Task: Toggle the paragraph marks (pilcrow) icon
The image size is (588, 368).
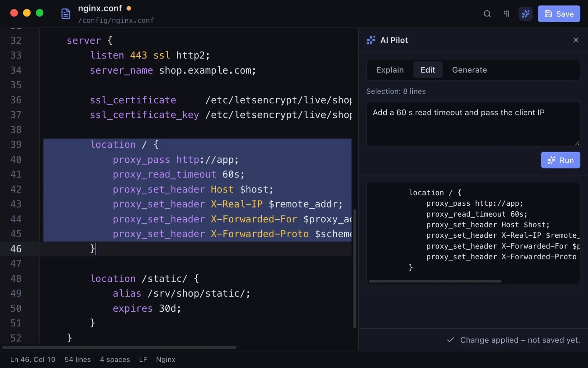Action: click(506, 14)
